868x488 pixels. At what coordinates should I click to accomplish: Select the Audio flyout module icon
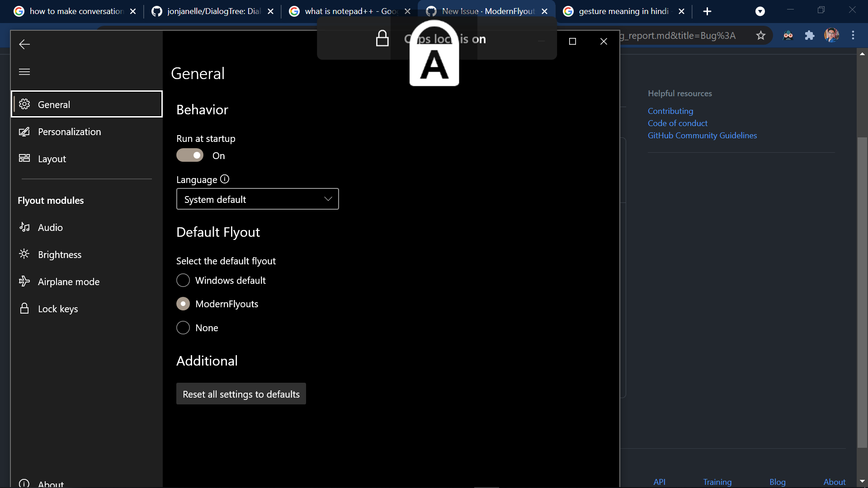[x=25, y=227]
